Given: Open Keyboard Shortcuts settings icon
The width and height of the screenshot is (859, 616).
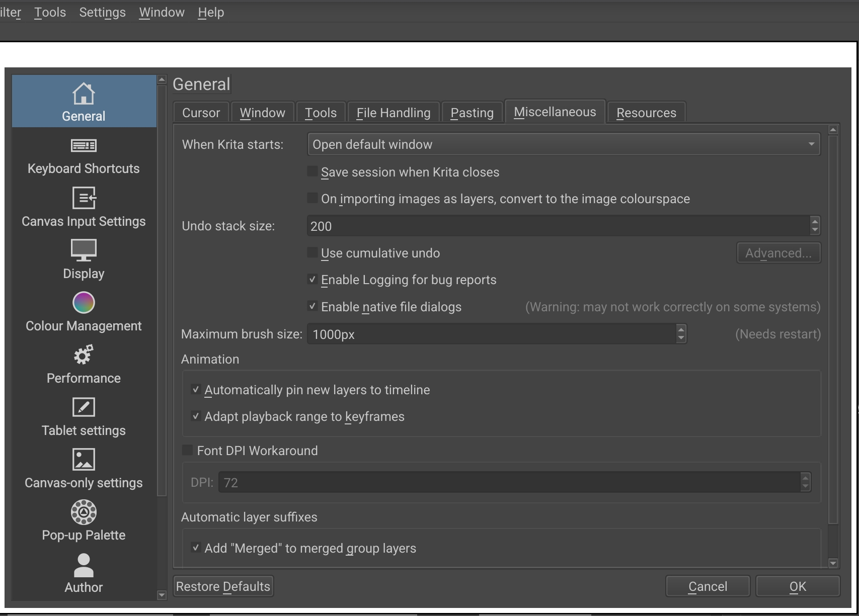Looking at the screenshot, I should [84, 146].
